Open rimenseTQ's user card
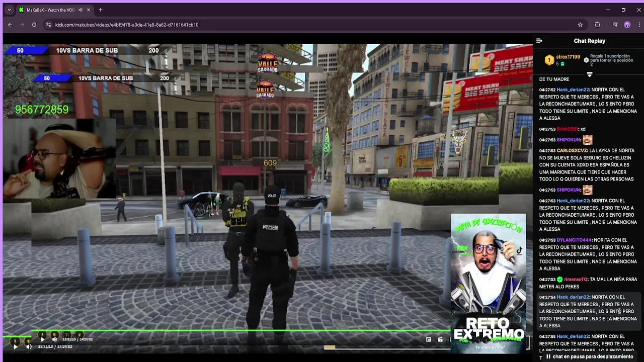This screenshot has height=362, width=644. [576, 280]
